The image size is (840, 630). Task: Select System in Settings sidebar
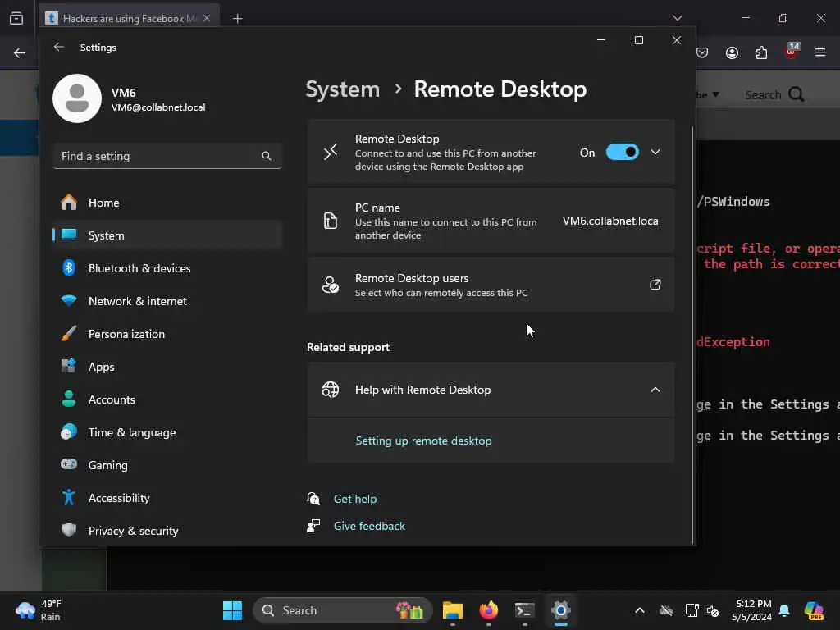click(167, 235)
